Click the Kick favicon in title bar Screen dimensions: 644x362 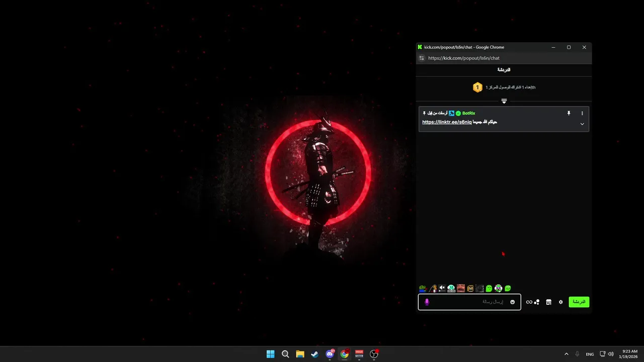tap(420, 47)
